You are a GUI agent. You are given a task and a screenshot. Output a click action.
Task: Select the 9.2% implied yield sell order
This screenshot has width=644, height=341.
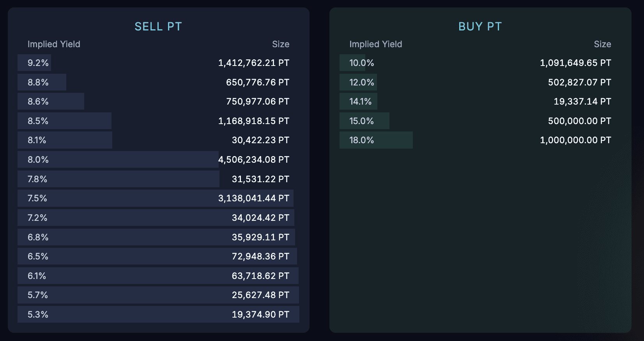click(x=38, y=63)
